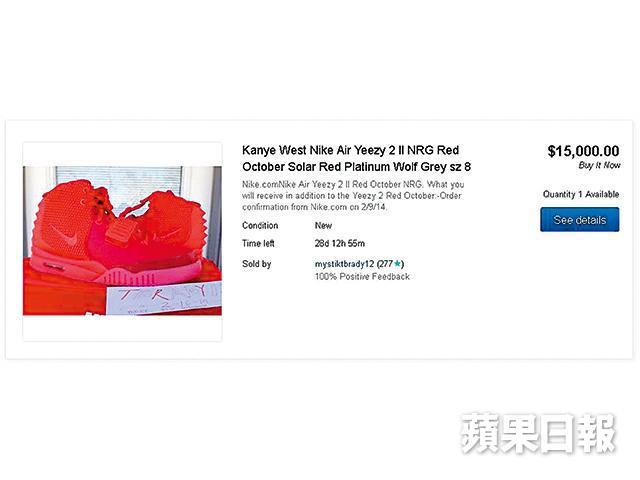Open the seller's 277 feedback score
This screenshot has width=640, height=480.
tap(385, 264)
